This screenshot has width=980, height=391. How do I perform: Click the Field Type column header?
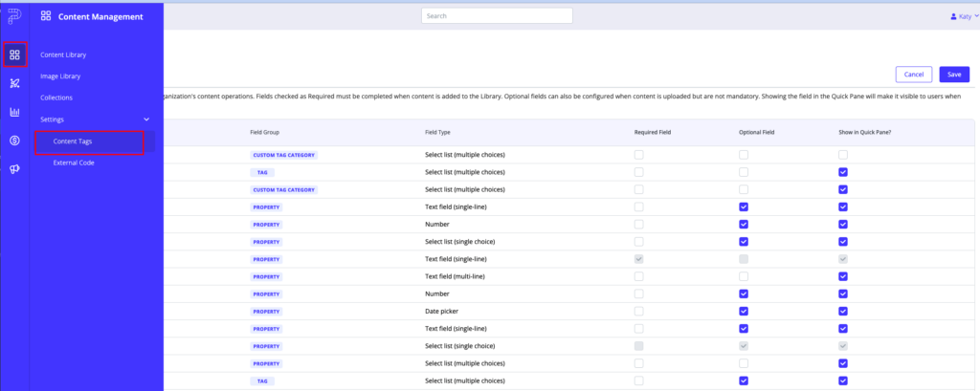[437, 133]
